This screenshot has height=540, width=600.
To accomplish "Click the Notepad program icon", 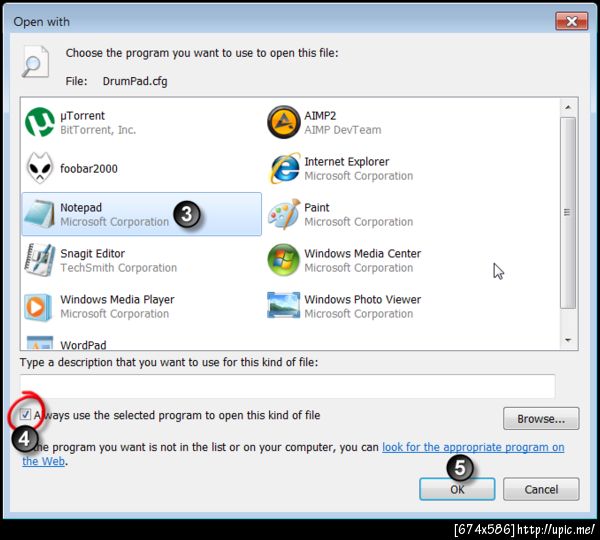I will [x=39, y=214].
